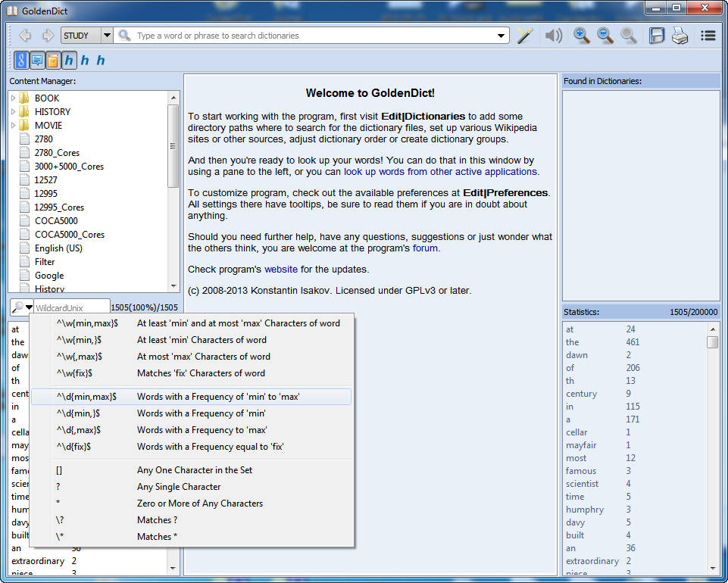Select 12527 in Content Manager
728x583 pixels.
click(x=45, y=179)
